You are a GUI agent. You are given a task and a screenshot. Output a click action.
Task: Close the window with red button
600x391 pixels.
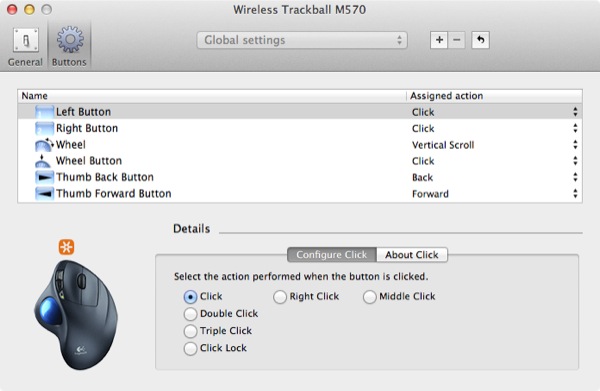(12, 9)
